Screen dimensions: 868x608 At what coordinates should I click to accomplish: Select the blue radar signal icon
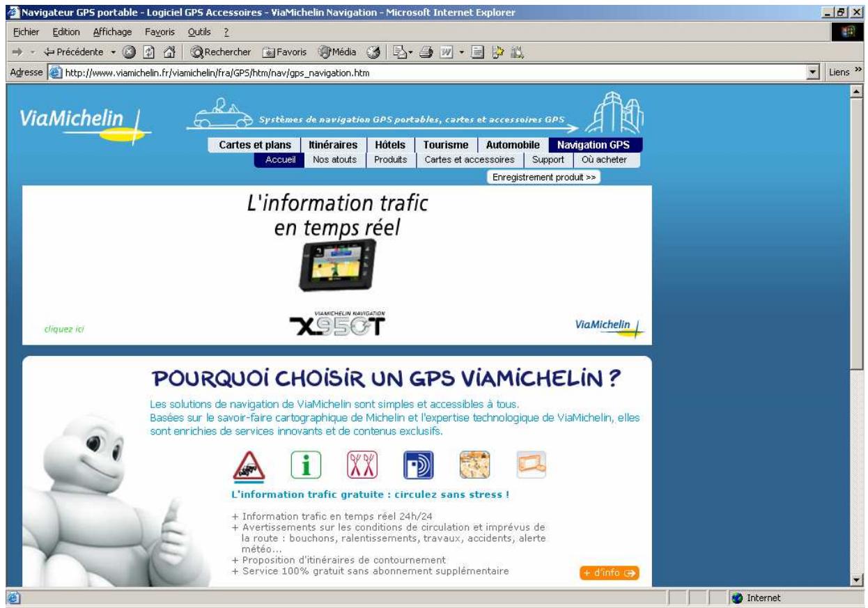click(x=418, y=465)
